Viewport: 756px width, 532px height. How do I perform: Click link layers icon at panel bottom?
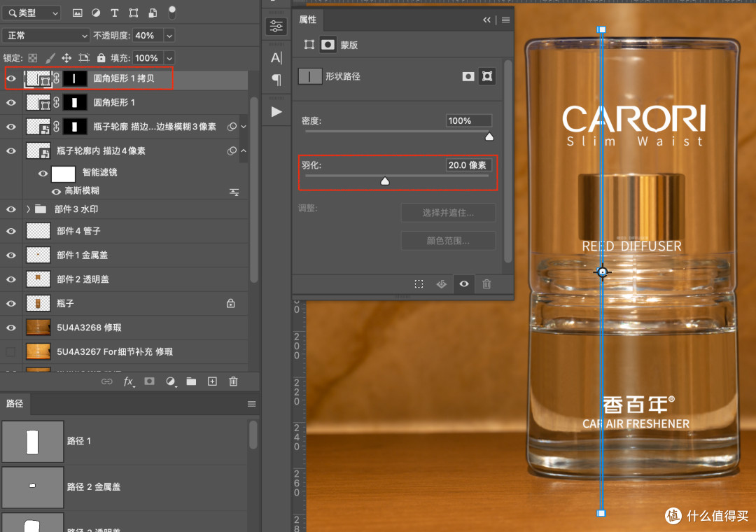[x=106, y=381]
